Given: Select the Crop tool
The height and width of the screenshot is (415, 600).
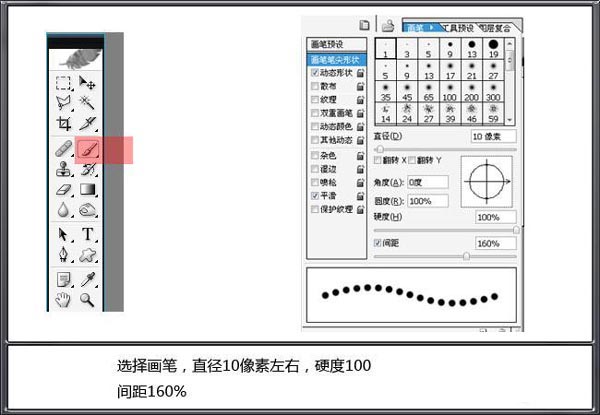Looking at the screenshot, I should coord(63,123).
